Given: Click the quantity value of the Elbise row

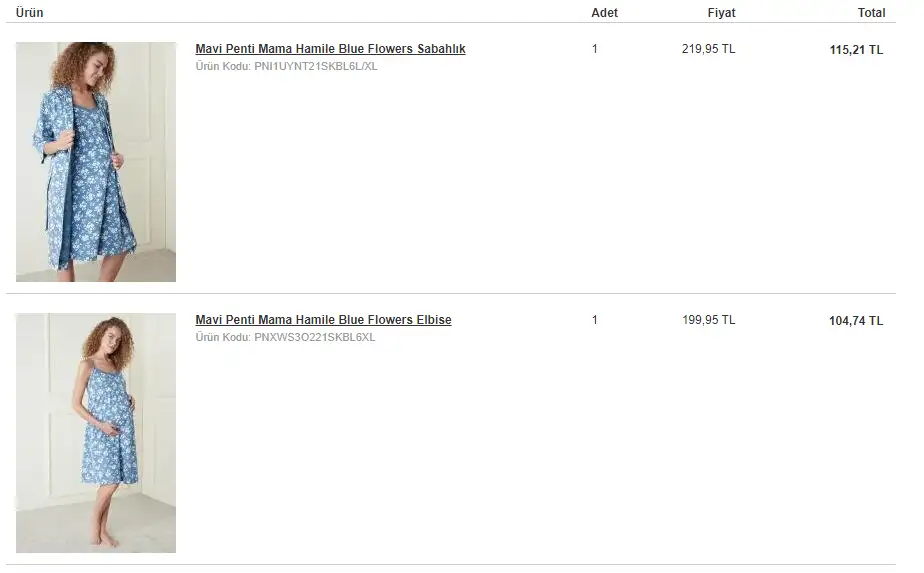Looking at the screenshot, I should (x=595, y=320).
